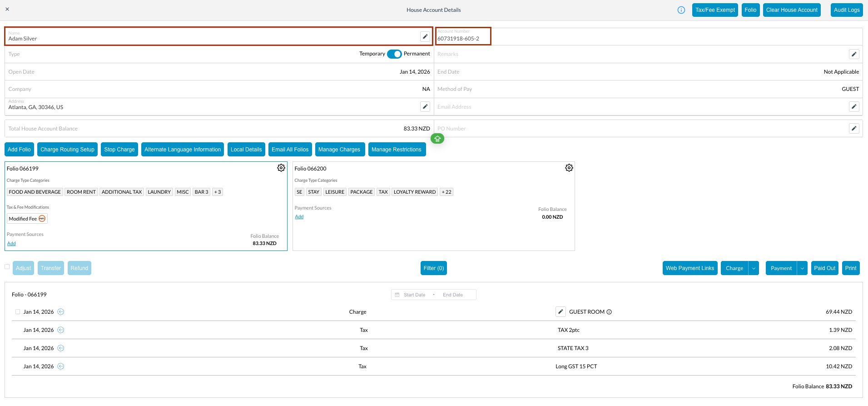Click Add link under Folio 066200 Payment Sources
868x406 pixels.
tap(299, 217)
